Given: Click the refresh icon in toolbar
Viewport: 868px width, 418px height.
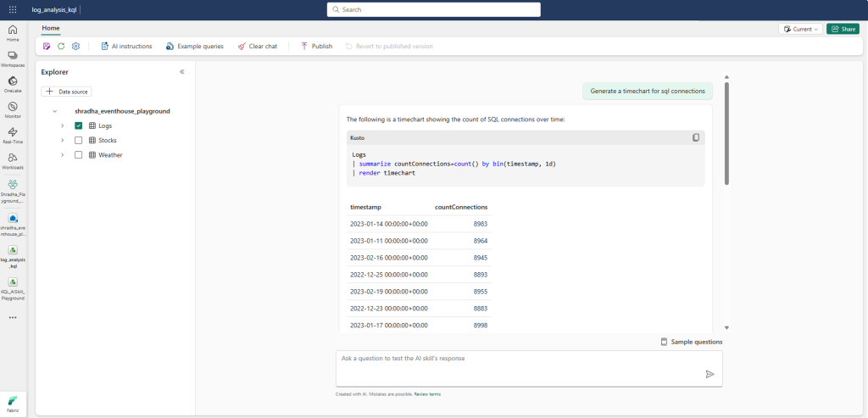Looking at the screenshot, I should pyautogui.click(x=61, y=47).
